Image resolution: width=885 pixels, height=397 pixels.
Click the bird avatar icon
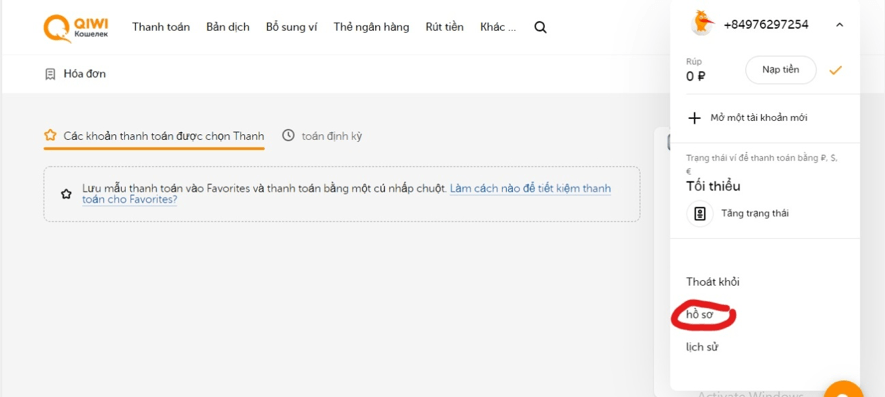coord(702,23)
